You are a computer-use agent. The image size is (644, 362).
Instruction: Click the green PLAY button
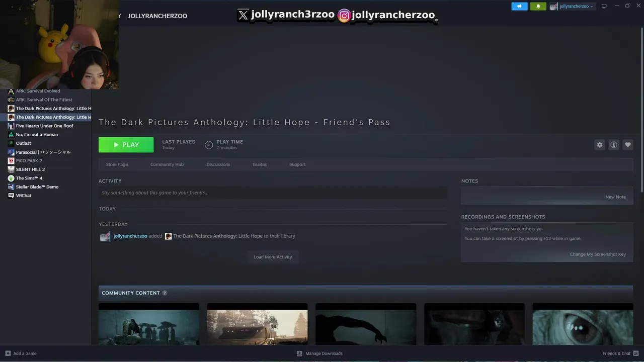[126, 145]
